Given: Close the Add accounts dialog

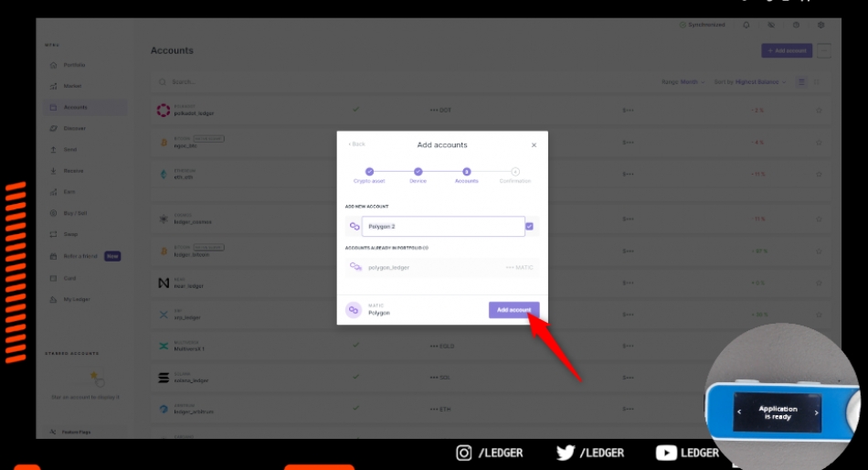Looking at the screenshot, I should [x=534, y=145].
